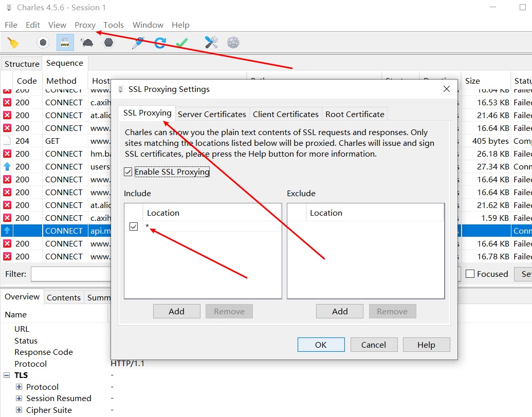Image resolution: width=532 pixels, height=417 pixels.
Task: Click the Include Location column header
Action: 212,213
